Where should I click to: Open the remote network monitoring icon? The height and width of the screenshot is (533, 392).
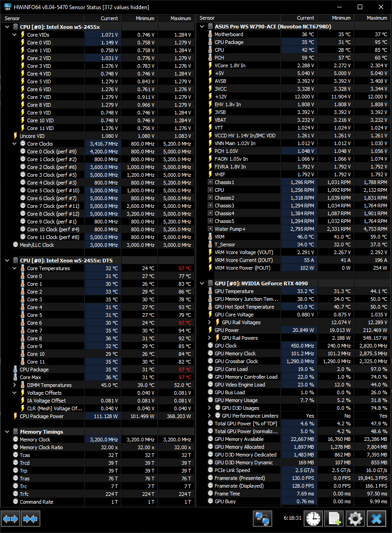[263, 519]
